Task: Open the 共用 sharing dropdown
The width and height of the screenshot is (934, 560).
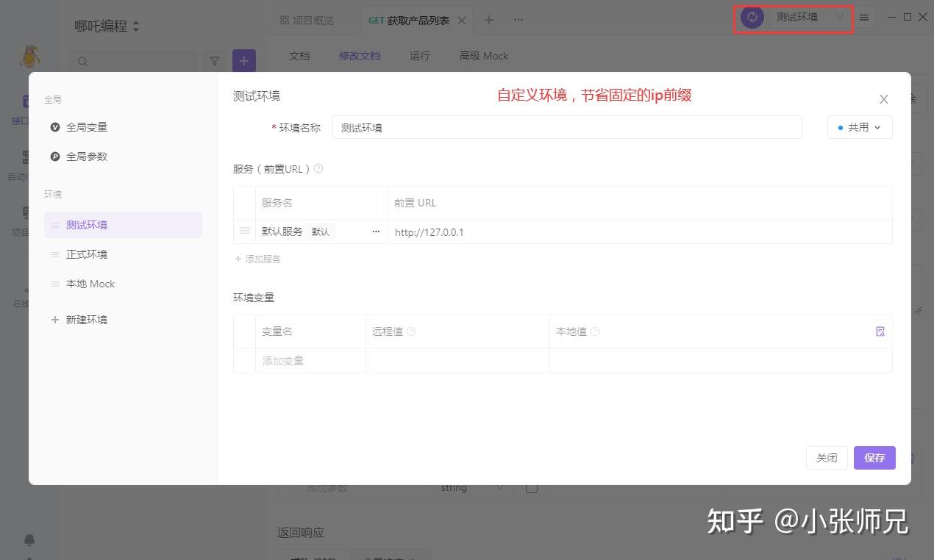Action: pyautogui.click(x=860, y=127)
